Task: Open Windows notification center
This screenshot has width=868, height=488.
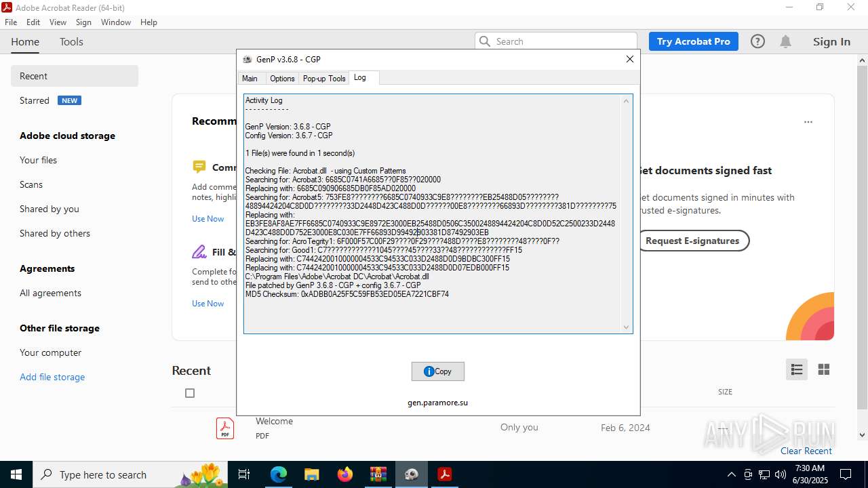Action: coord(846,474)
